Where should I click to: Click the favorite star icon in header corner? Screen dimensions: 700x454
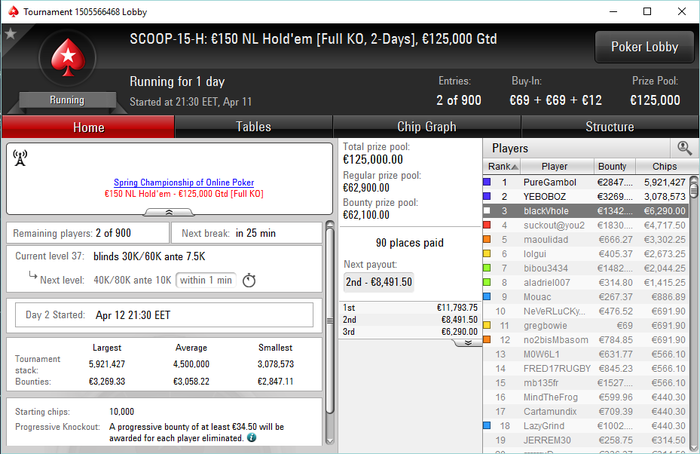pos(10,33)
